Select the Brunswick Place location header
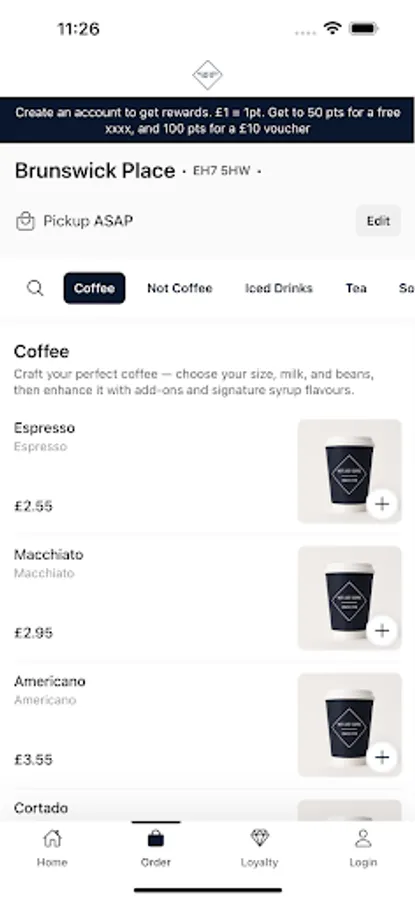 (95, 170)
